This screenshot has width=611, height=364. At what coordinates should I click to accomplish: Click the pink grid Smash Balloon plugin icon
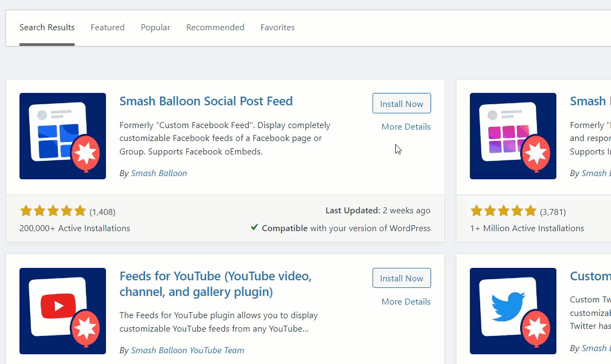[x=513, y=136]
